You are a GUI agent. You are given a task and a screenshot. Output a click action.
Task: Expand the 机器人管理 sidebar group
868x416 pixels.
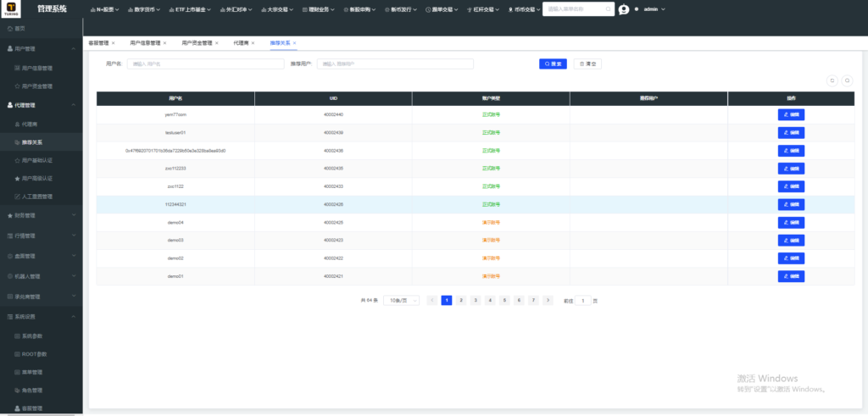41,276
